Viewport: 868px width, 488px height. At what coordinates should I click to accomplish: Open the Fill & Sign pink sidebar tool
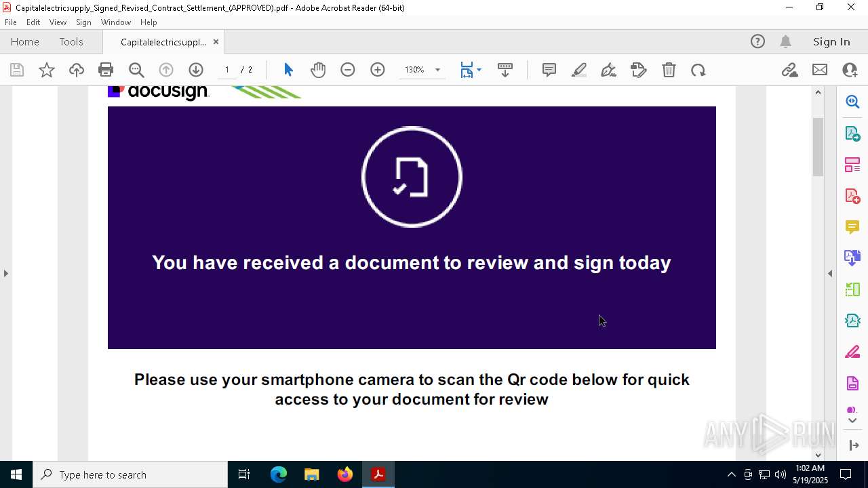coord(852,352)
